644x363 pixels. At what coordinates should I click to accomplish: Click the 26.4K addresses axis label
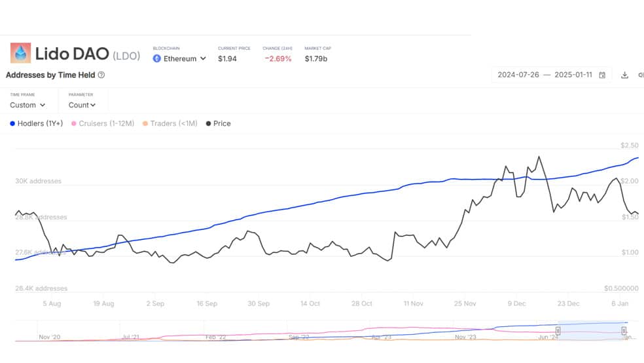pyautogui.click(x=41, y=288)
